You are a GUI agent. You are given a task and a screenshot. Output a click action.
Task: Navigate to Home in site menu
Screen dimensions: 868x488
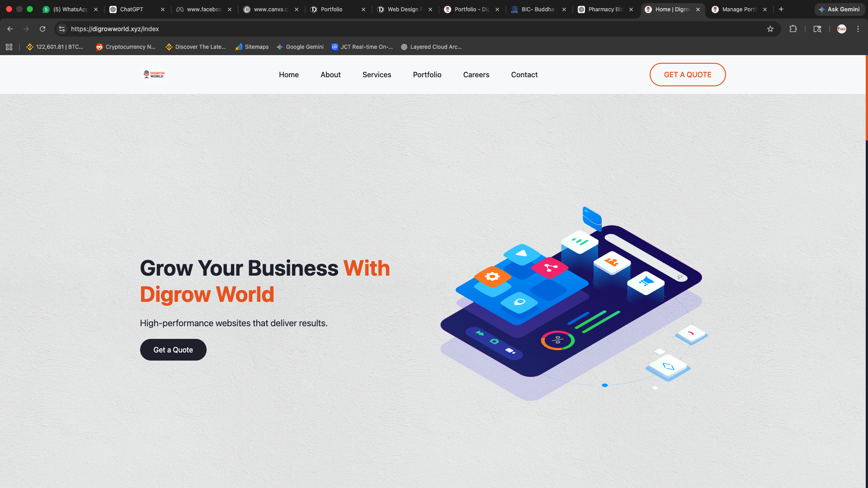[289, 75]
